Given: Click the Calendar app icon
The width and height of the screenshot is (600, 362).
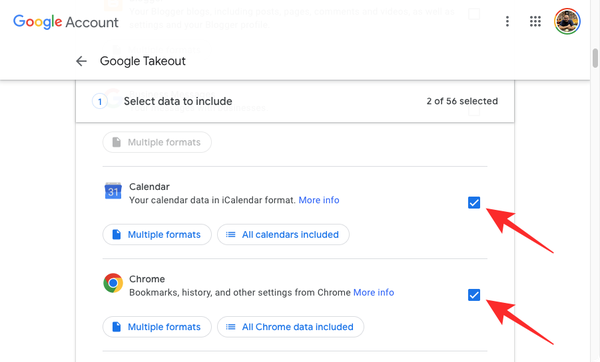Looking at the screenshot, I should coord(113,191).
